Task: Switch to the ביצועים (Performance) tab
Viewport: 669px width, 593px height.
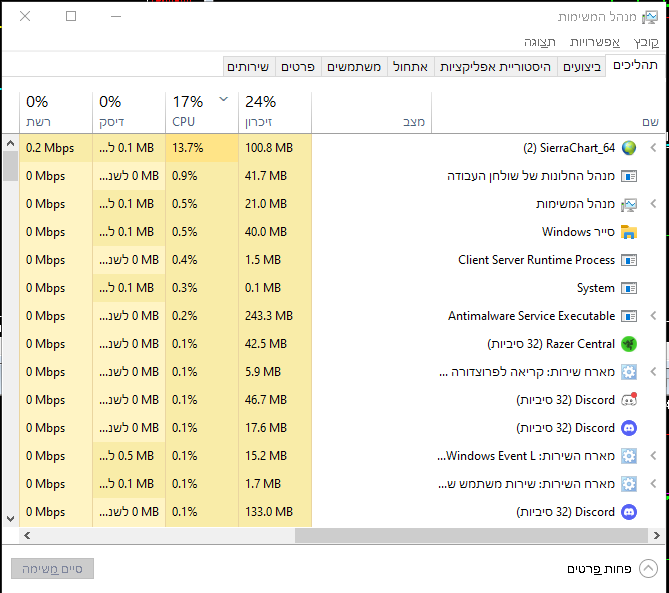Action: click(582, 67)
